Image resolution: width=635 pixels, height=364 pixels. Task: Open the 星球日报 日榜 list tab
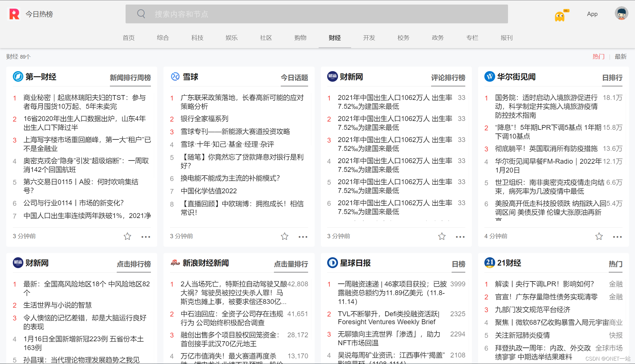click(458, 264)
